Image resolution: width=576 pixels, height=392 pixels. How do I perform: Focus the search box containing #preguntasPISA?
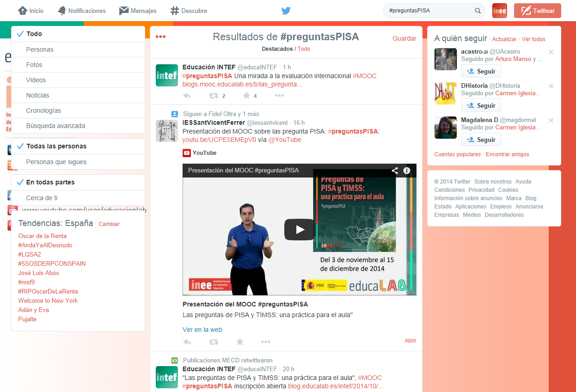point(434,11)
